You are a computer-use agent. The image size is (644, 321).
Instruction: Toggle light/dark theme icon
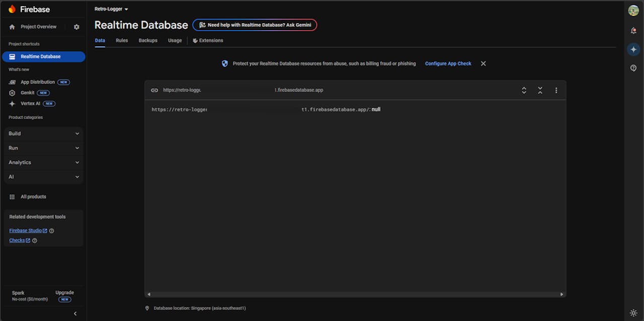tap(633, 313)
